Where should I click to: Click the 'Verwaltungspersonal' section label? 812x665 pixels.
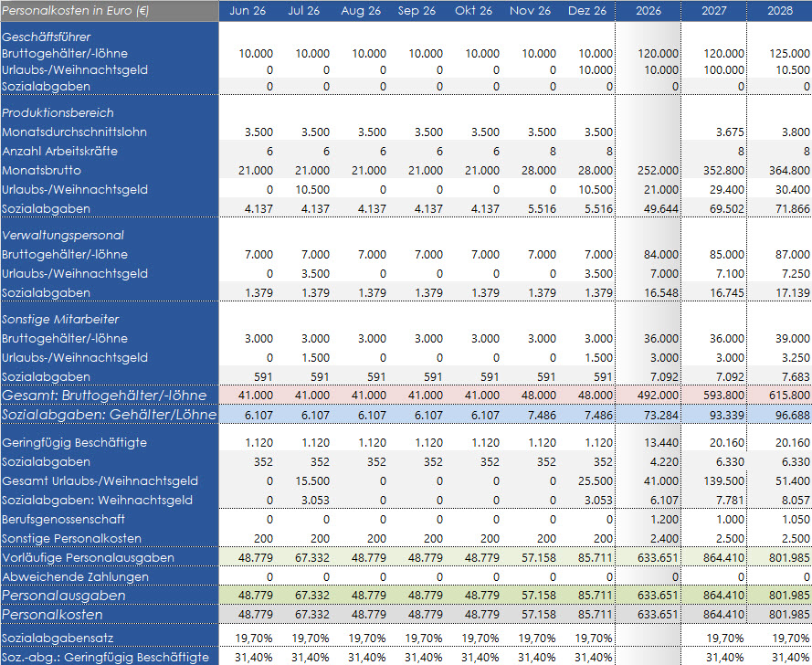click(x=63, y=235)
